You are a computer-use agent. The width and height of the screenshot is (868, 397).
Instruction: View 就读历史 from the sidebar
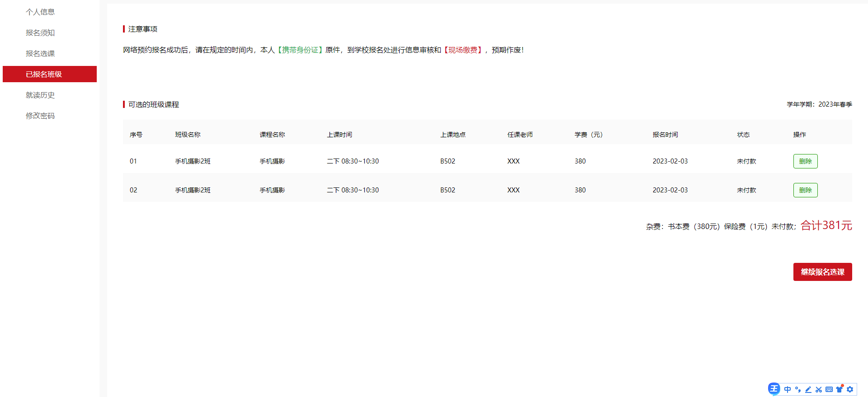40,95
